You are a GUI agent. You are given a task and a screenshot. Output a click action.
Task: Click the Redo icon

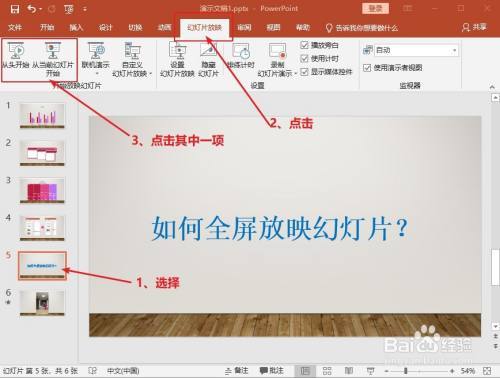click(x=52, y=9)
